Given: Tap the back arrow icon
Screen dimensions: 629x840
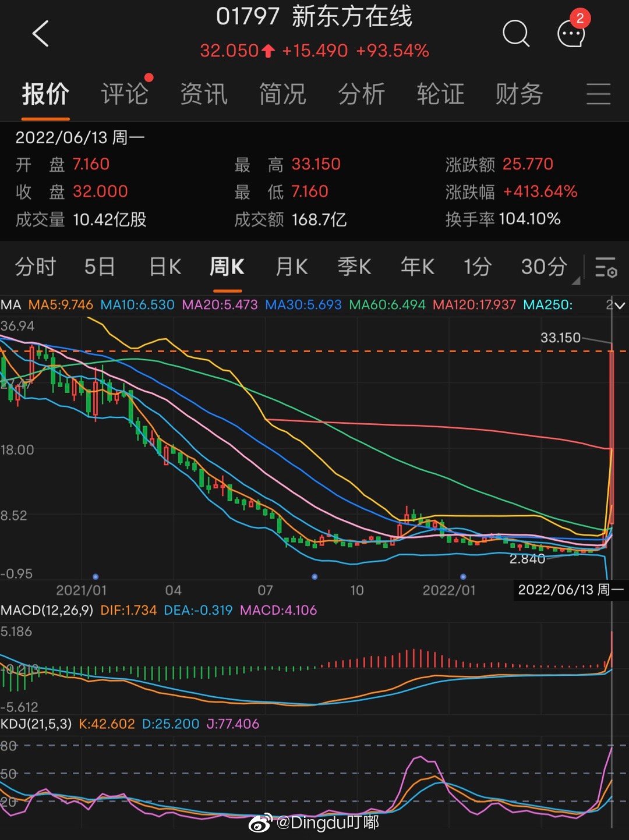Looking at the screenshot, I should click(40, 34).
